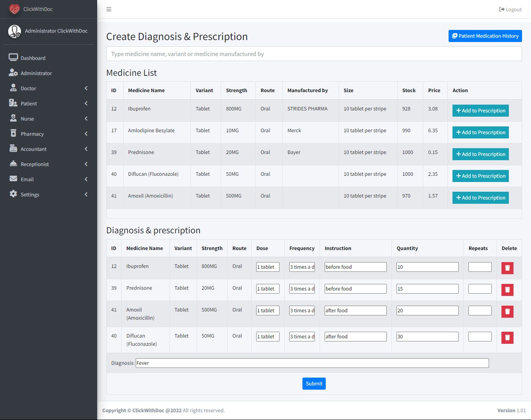Open Dashboard from the sidebar
Screen dimensions: 531x420
pos(33,58)
